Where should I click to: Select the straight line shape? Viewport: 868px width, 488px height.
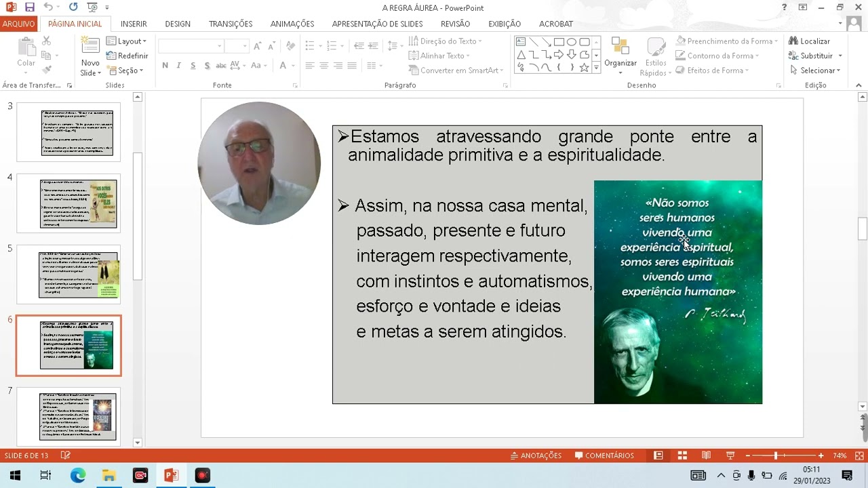534,42
